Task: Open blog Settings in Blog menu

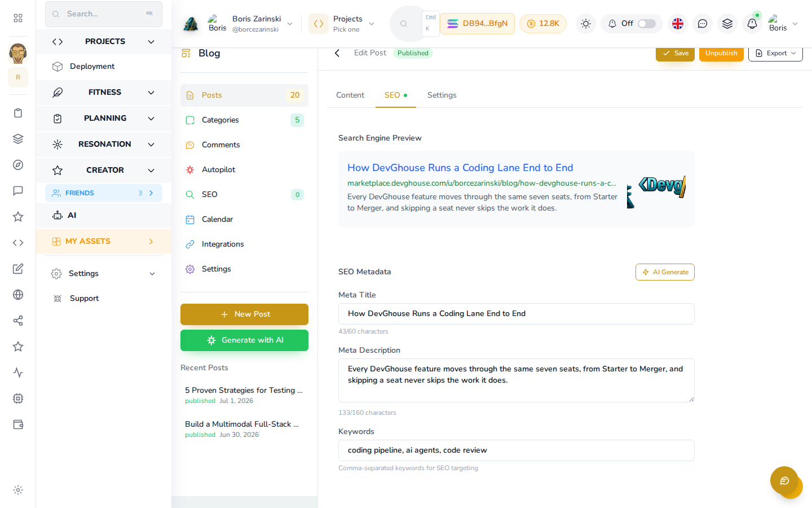Action: (x=244, y=269)
